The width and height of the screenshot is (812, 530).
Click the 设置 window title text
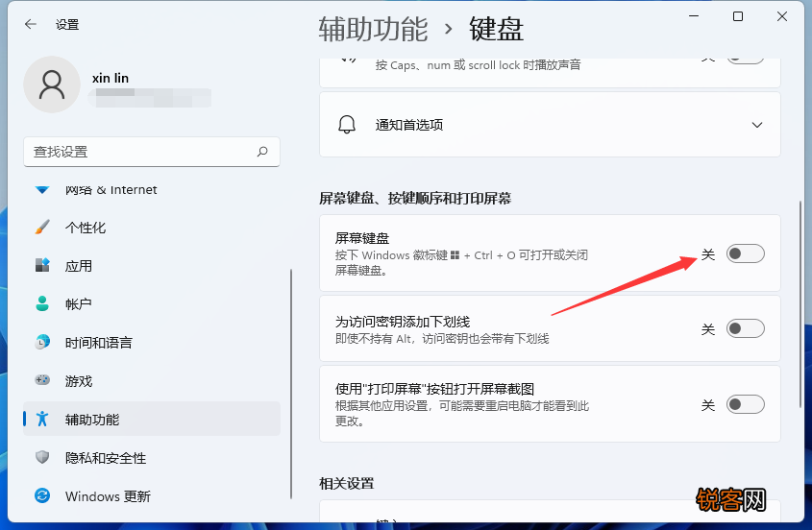click(x=67, y=24)
